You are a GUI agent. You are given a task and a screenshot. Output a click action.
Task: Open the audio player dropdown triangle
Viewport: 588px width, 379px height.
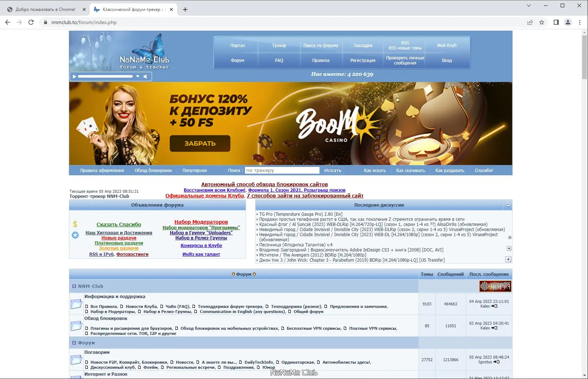pos(138,77)
